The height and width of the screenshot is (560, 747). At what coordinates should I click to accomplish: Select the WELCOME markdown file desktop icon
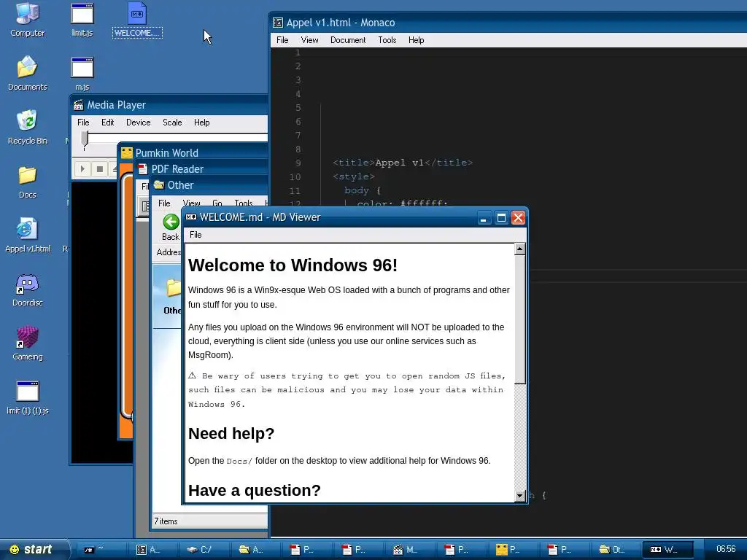coord(137,19)
